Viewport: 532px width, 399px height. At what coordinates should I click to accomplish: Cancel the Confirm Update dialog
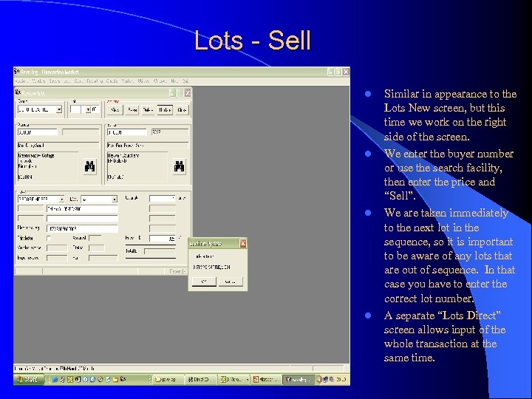point(231,282)
